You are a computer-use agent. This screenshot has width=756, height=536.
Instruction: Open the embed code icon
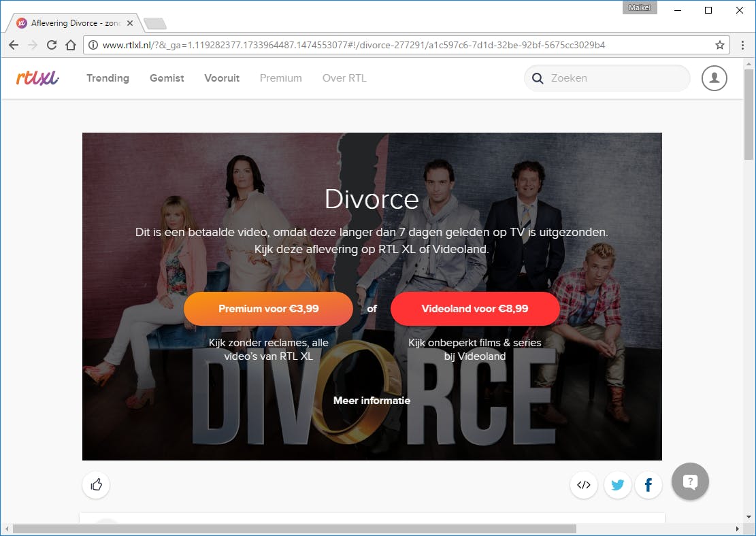[583, 484]
